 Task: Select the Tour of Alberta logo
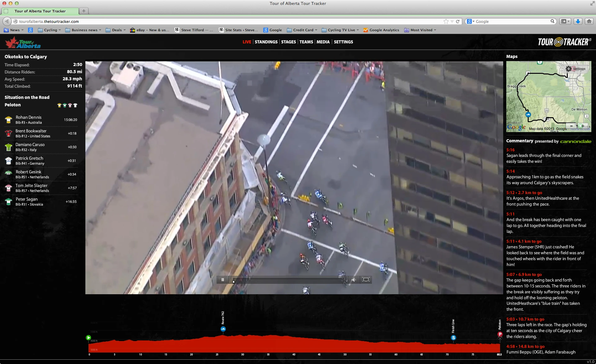pyautogui.click(x=23, y=42)
